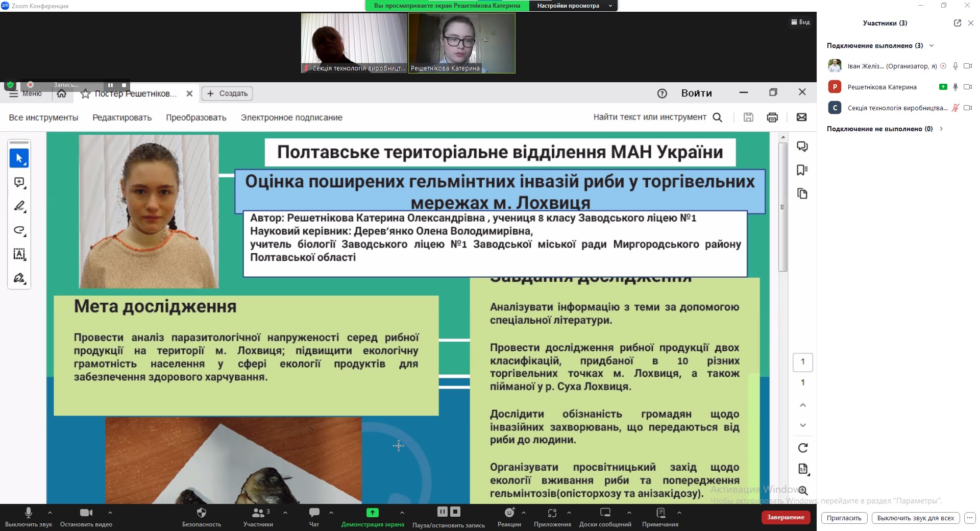Expand video options arrow

(110, 513)
